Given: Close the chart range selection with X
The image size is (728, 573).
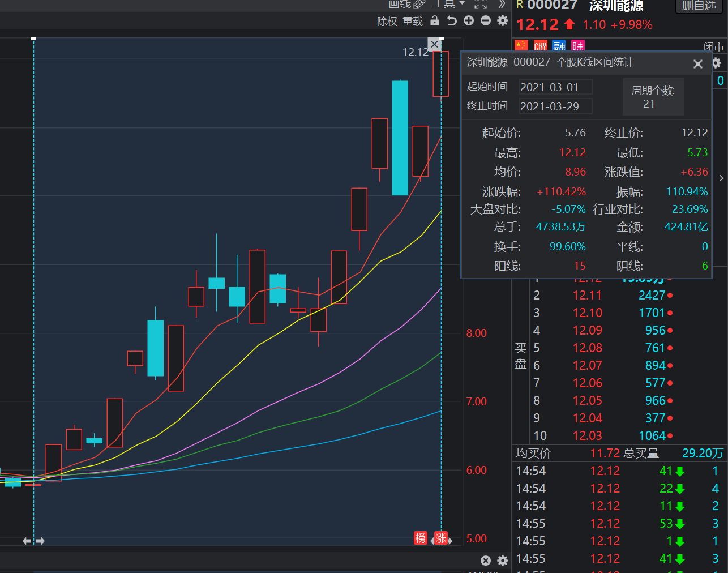Looking at the screenshot, I should point(434,44).
